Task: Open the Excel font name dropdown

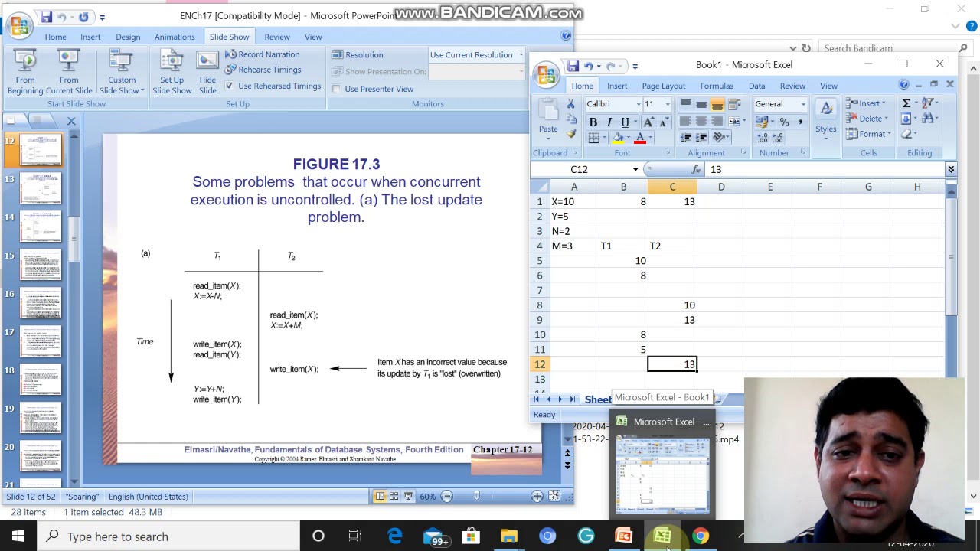Action: [x=638, y=104]
